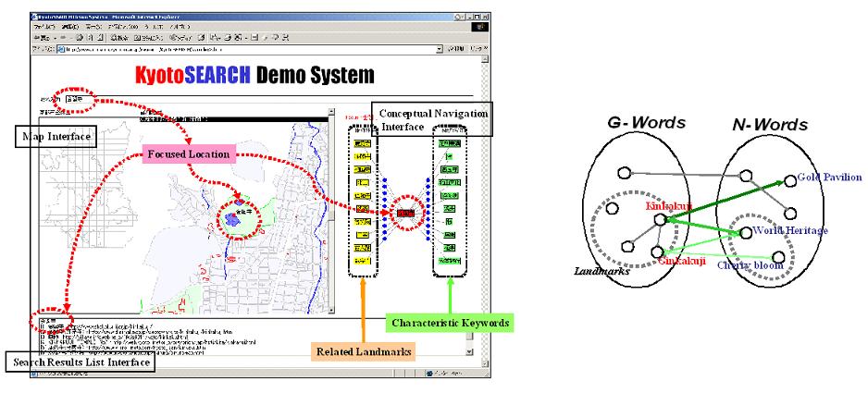
Task: Click the page scrollbar up arrow
Action: tap(485, 59)
